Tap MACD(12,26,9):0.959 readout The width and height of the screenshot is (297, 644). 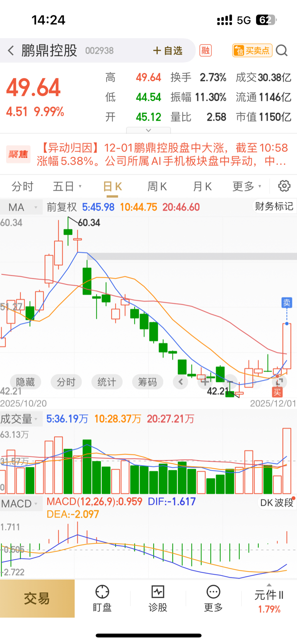click(x=94, y=501)
